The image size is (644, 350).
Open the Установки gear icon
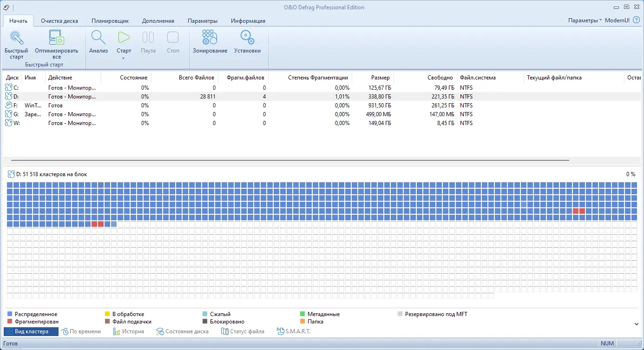coord(247,37)
